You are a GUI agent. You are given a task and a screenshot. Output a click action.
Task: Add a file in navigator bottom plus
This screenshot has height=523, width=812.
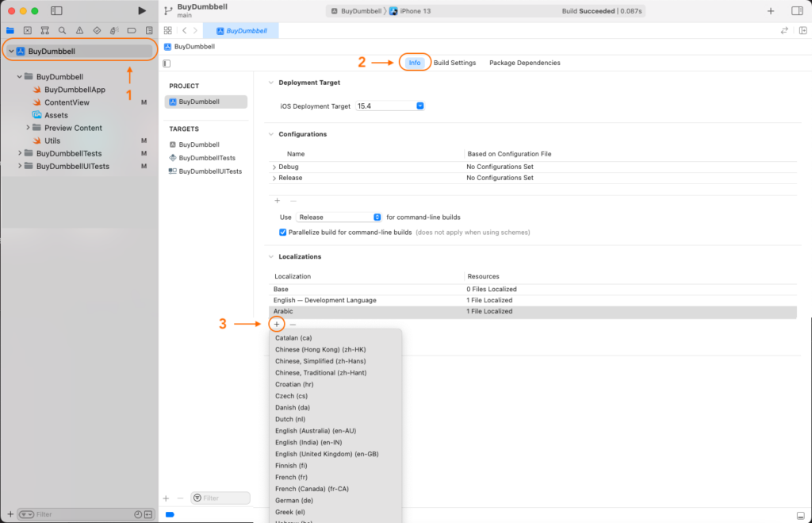pyautogui.click(x=10, y=514)
